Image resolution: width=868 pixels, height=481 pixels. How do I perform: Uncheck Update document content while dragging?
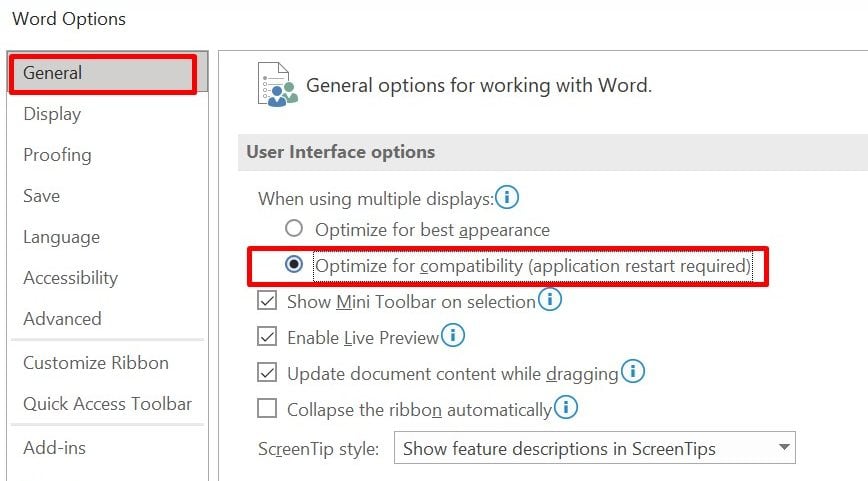[x=267, y=373]
